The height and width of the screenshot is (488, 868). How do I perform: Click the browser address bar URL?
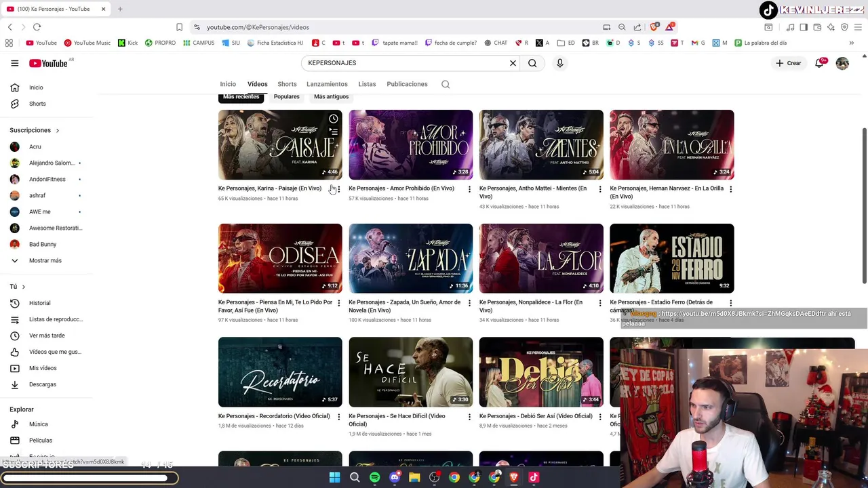tap(258, 27)
